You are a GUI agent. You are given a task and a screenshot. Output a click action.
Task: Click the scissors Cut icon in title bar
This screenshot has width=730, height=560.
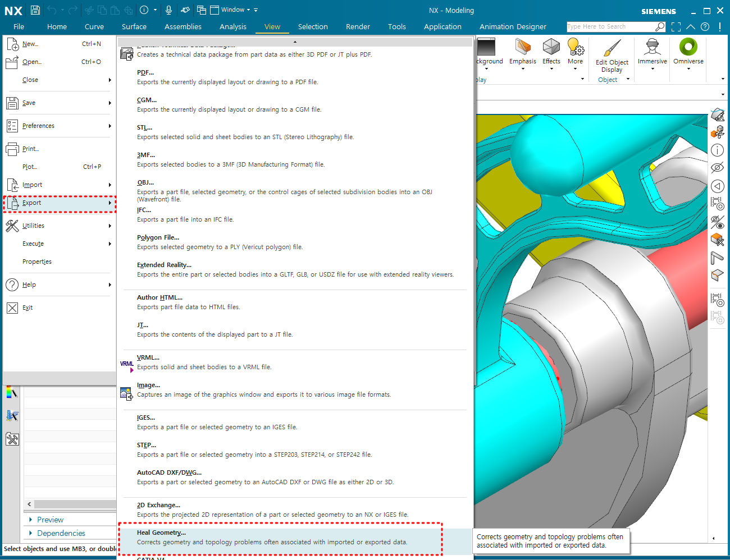click(x=89, y=10)
